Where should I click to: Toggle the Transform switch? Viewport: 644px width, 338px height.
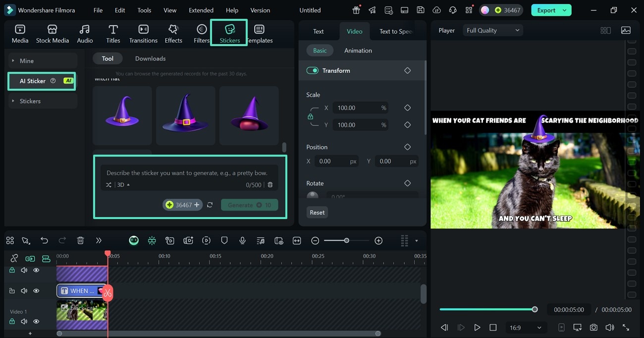[313, 70]
